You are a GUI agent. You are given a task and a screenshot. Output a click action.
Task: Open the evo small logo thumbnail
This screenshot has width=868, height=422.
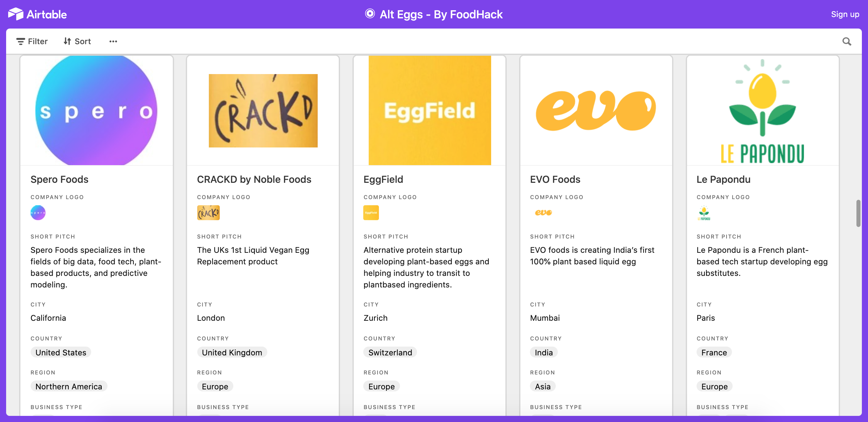(x=543, y=213)
